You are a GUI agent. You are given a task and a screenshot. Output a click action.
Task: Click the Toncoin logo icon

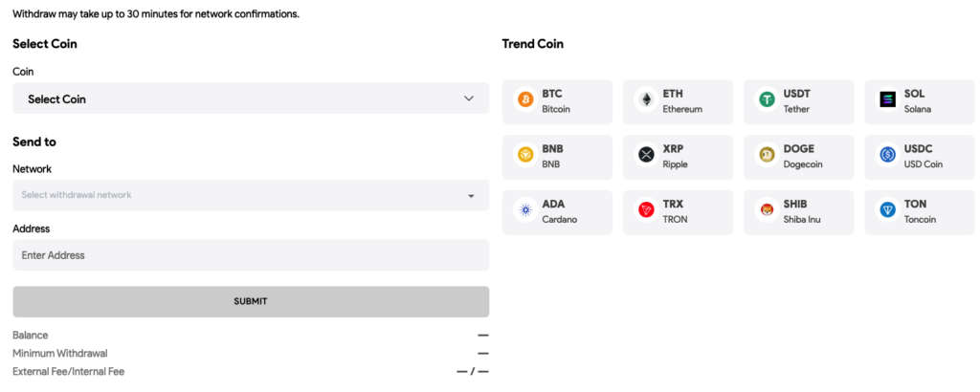[887, 210]
